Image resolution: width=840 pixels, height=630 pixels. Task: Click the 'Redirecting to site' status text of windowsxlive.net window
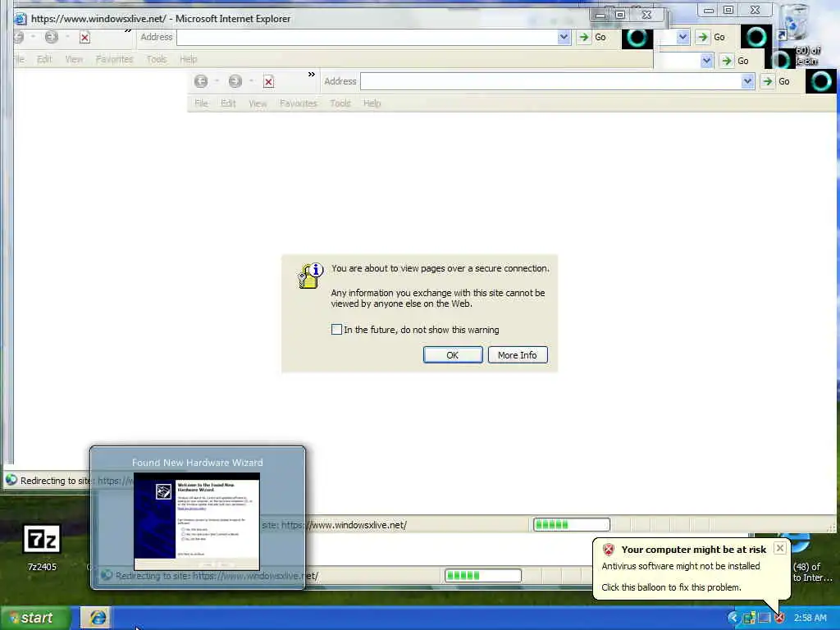click(x=56, y=481)
